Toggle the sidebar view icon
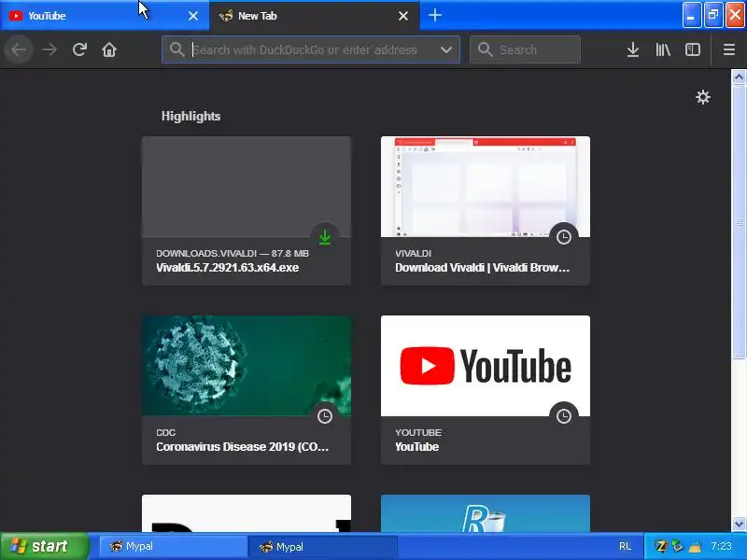 pos(692,49)
